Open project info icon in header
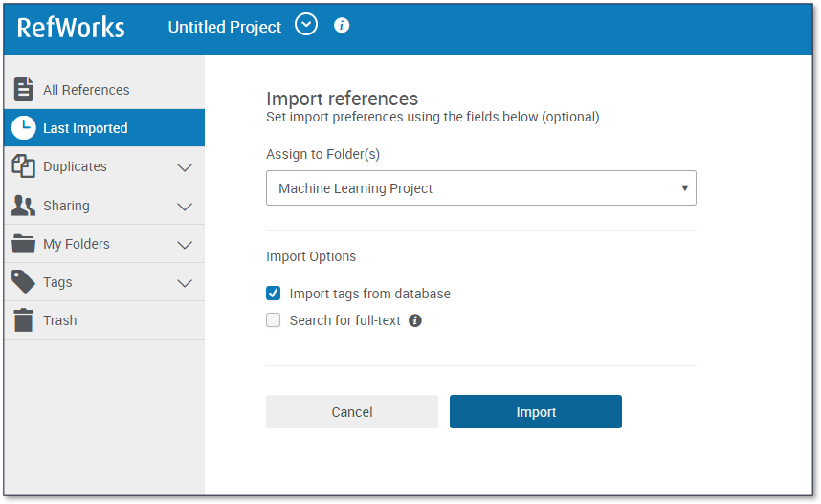The image size is (821, 504). click(342, 26)
